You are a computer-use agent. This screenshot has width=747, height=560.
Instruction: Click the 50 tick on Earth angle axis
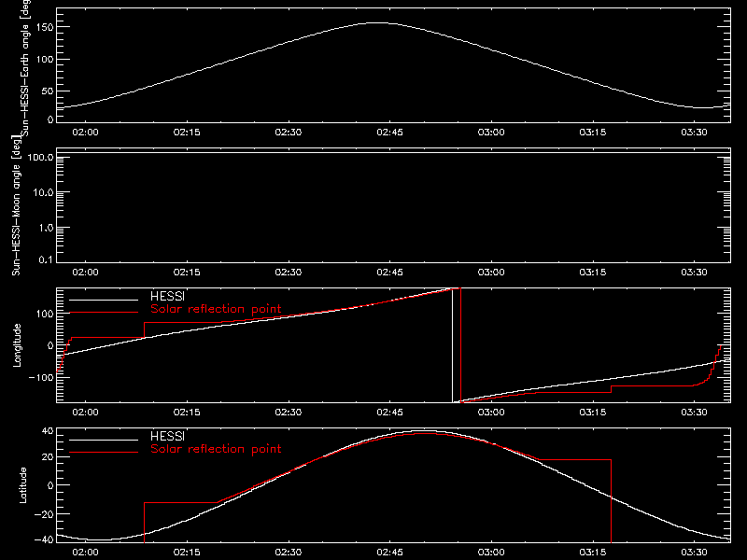coord(48,91)
